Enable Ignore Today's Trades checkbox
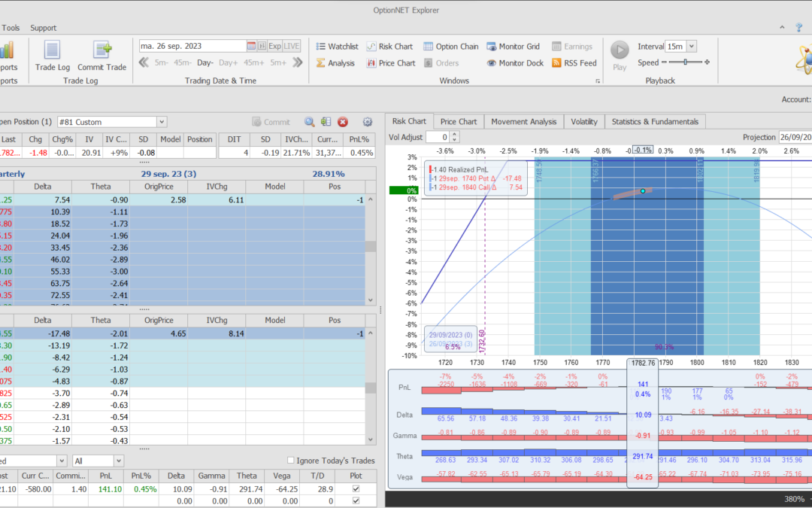The height and width of the screenshot is (508, 812). pyautogui.click(x=292, y=461)
